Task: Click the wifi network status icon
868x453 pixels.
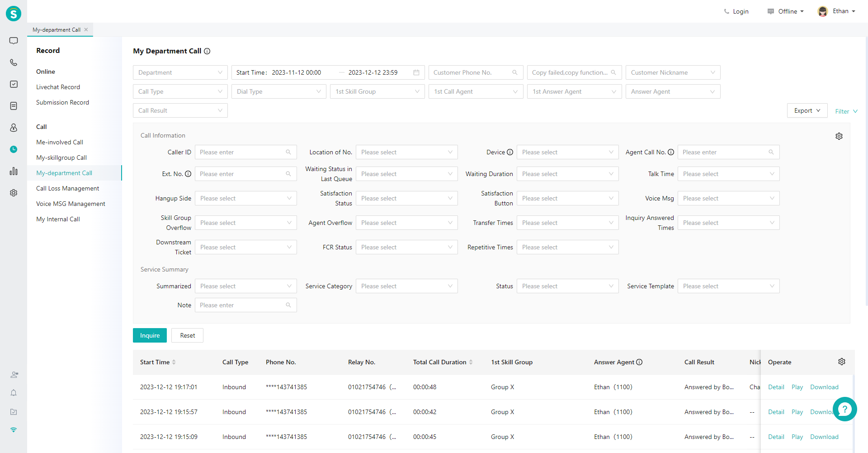Action: [x=14, y=430]
